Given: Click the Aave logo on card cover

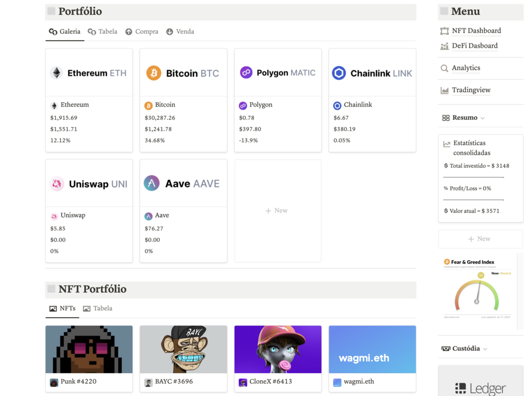Looking at the screenshot, I should tap(152, 183).
